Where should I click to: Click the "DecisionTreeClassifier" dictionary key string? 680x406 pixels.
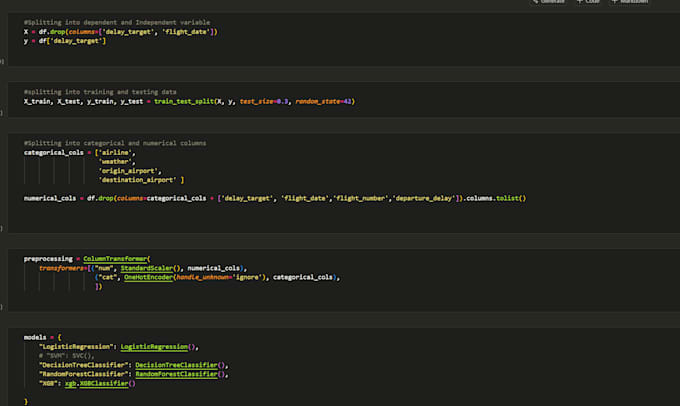83,365
